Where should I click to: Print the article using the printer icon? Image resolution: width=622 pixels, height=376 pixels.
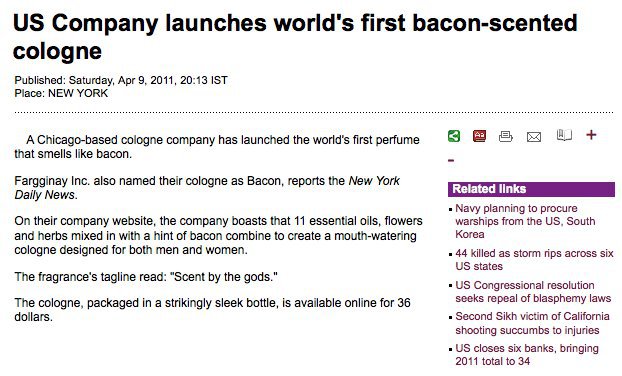[505, 136]
